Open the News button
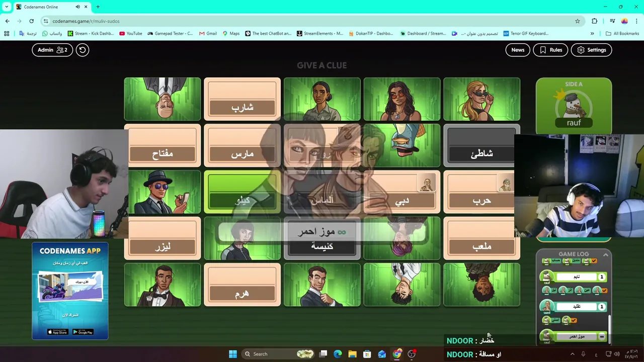The height and width of the screenshot is (362, 644). [518, 50]
